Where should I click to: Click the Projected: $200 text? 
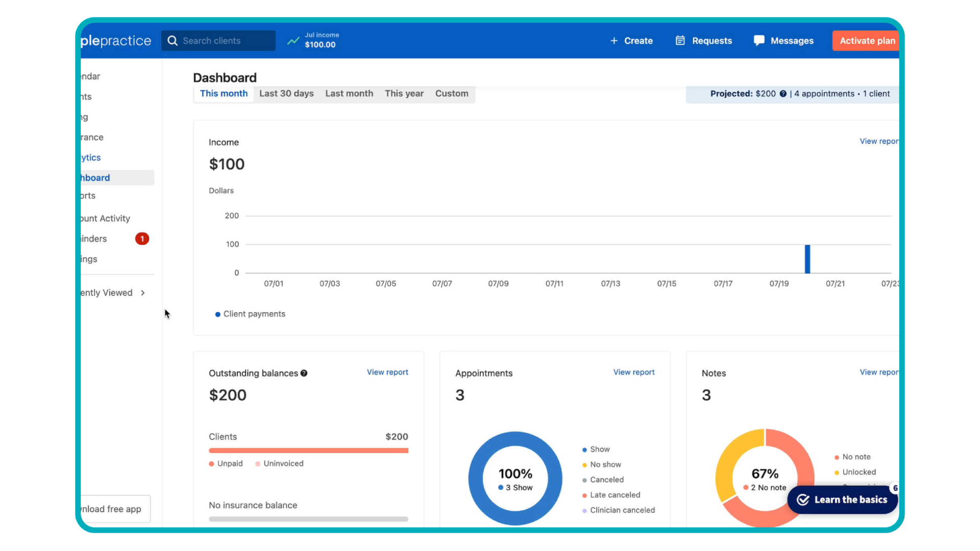click(743, 94)
